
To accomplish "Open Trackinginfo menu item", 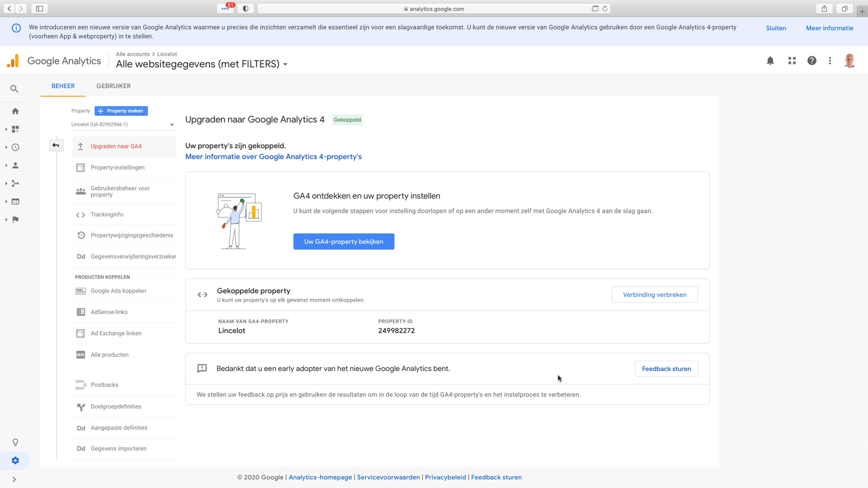I will point(124,215).
